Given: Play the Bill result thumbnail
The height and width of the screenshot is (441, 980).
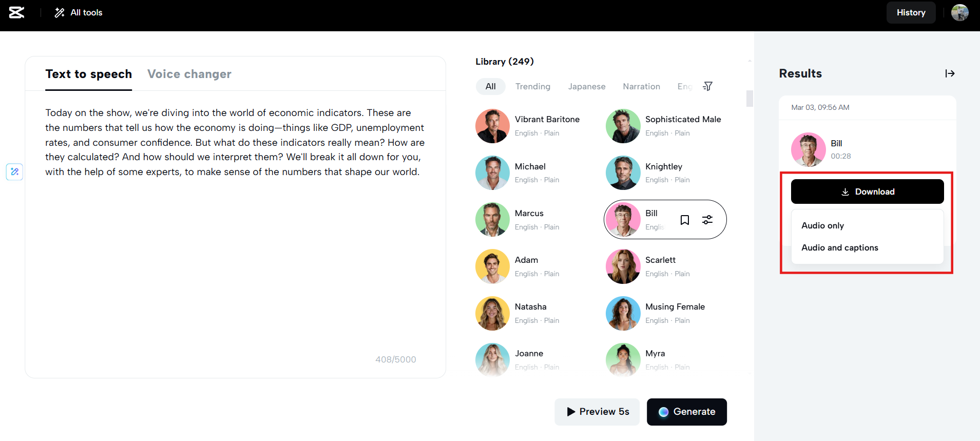Looking at the screenshot, I should 808,149.
